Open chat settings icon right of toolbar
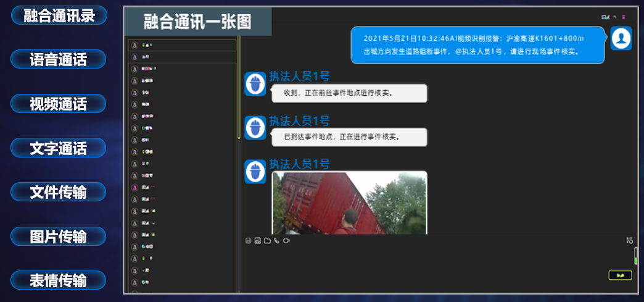The height and width of the screenshot is (302, 644). tap(630, 240)
